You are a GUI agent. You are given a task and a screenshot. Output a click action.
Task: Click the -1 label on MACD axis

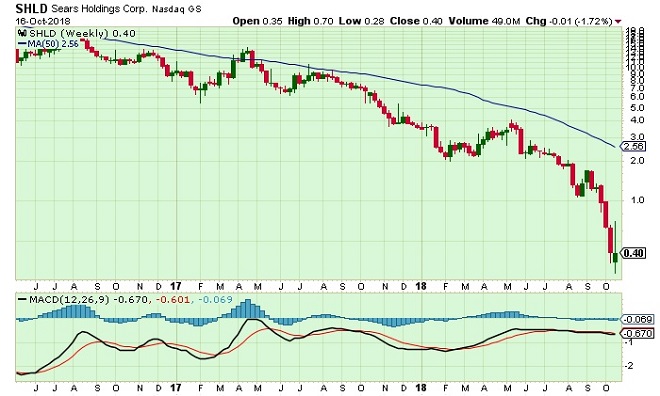click(630, 342)
